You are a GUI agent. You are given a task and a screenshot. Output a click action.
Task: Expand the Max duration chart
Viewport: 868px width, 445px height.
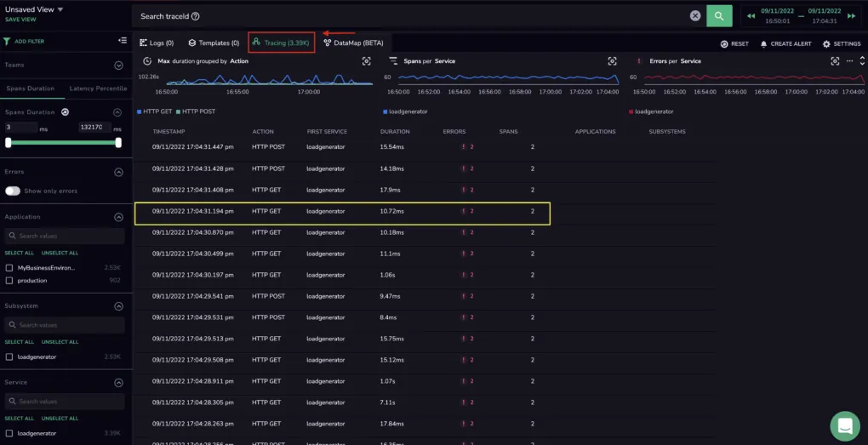[367, 61]
